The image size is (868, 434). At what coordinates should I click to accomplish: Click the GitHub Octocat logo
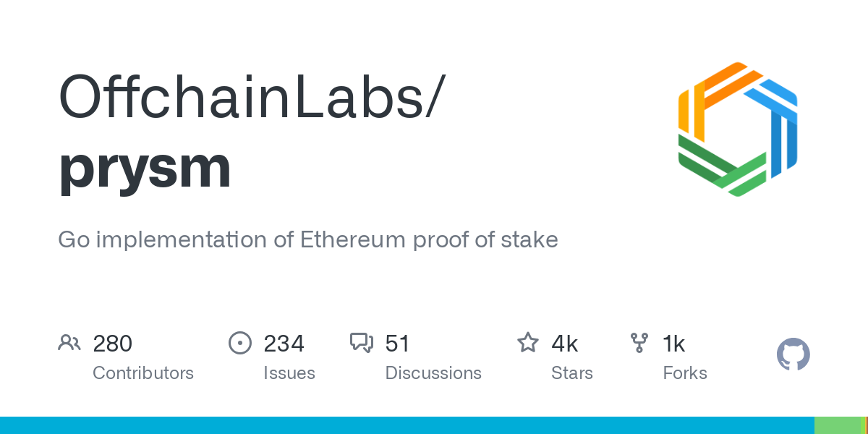pos(793,355)
